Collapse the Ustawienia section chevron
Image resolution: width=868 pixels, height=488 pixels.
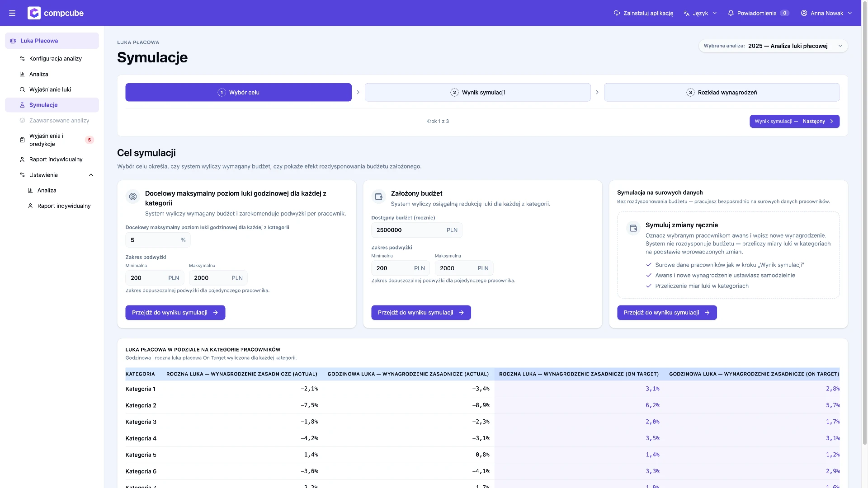91,175
